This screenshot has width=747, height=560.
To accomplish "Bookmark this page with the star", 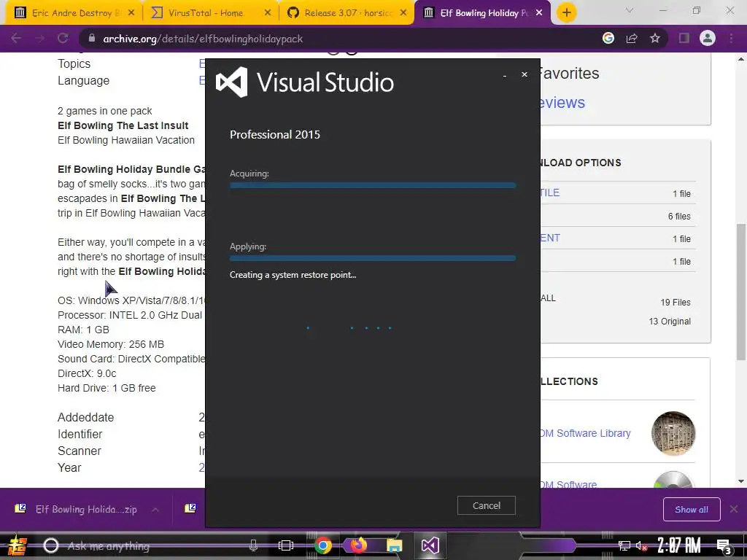I will pos(655,38).
